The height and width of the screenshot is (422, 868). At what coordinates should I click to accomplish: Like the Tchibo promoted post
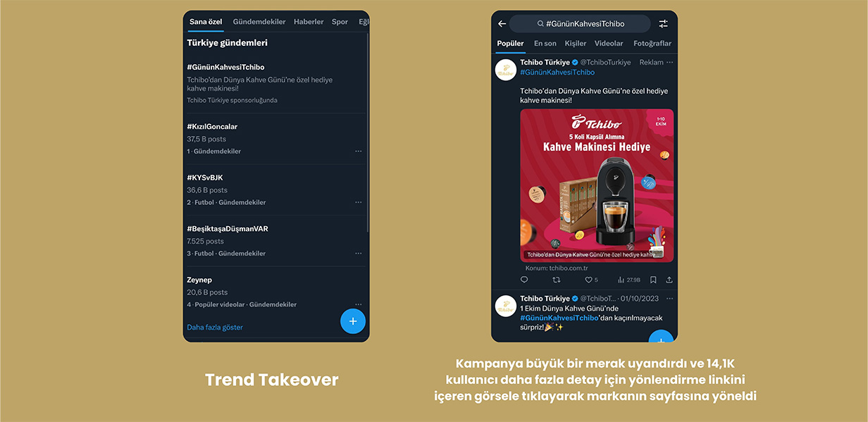click(590, 280)
